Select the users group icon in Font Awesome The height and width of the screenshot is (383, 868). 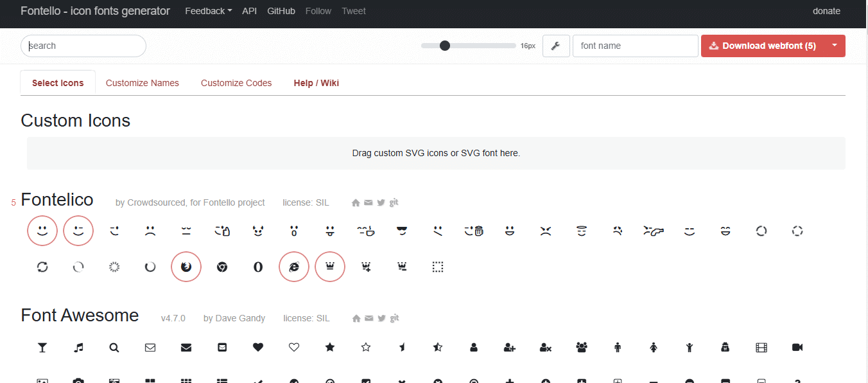coord(582,347)
